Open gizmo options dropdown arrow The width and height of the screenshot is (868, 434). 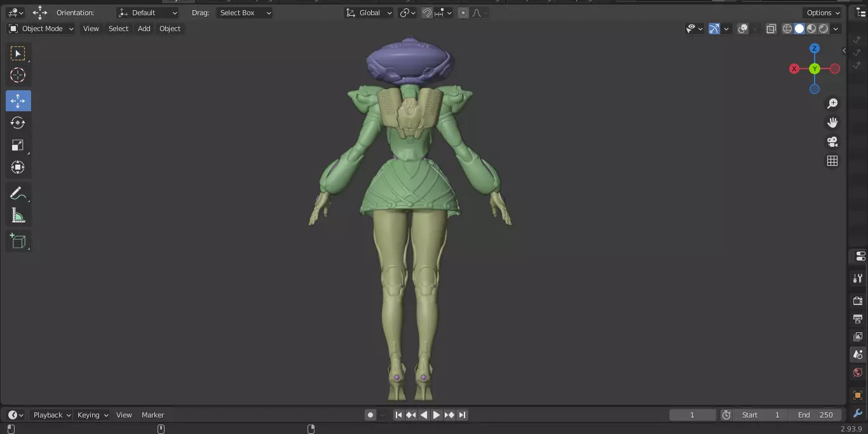[726, 29]
